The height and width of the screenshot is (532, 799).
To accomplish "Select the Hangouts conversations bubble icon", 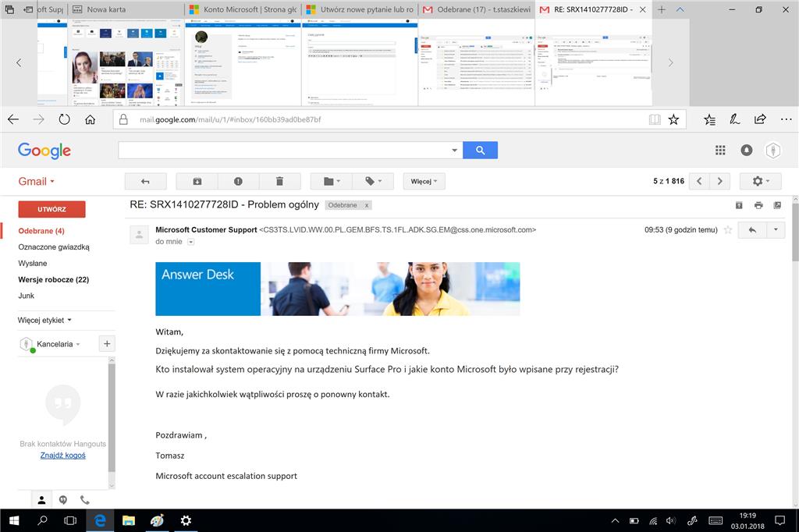I will [62, 500].
